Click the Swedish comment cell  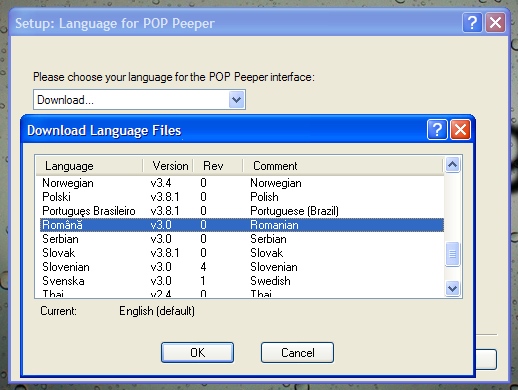coord(270,281)
